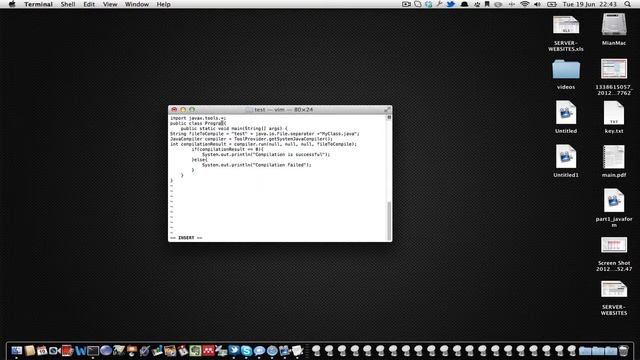Select the Screen Shot 2012...52.47 file
640x360 pixels.
click(614, 254)
